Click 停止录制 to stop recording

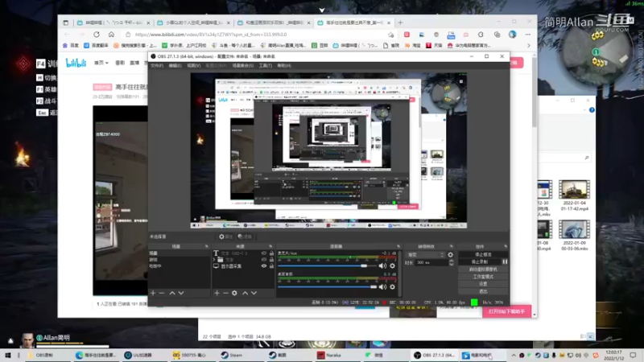[x=479, y=262]
